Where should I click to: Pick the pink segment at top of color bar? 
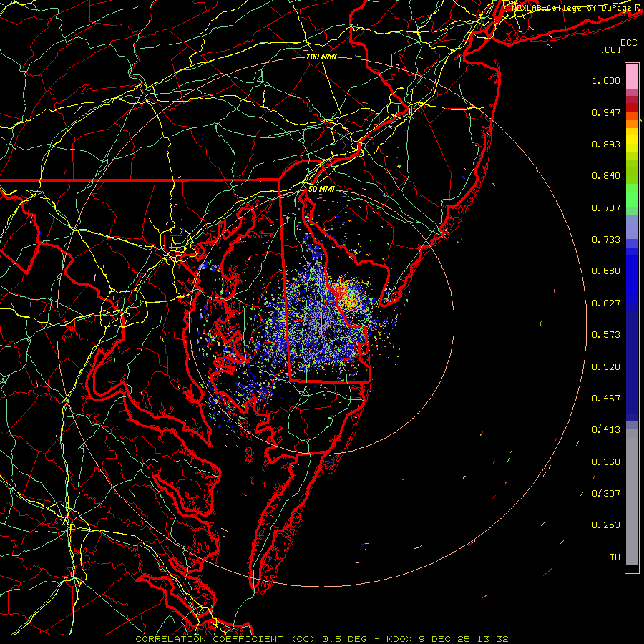tap(632, 76)
